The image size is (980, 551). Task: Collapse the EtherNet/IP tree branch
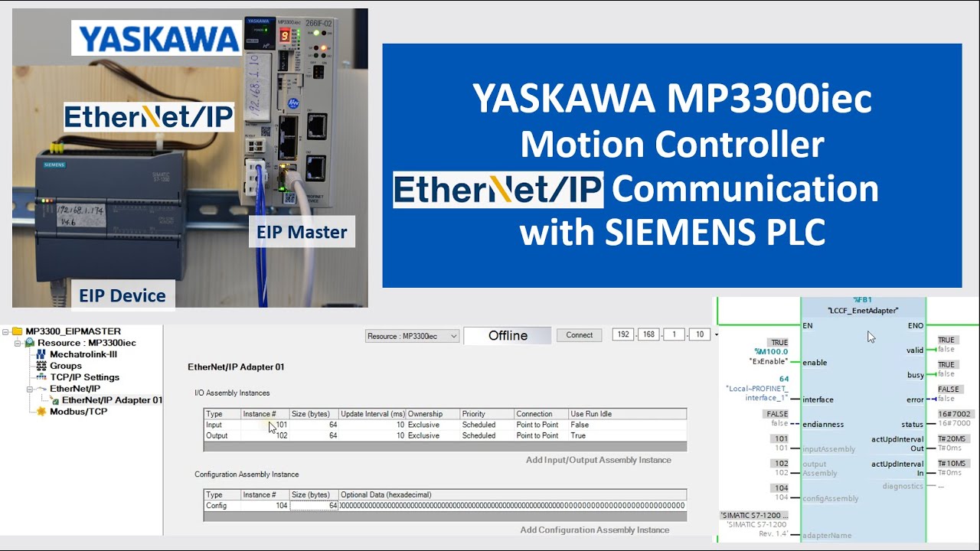pyautogui.click(x=29, y=389)
